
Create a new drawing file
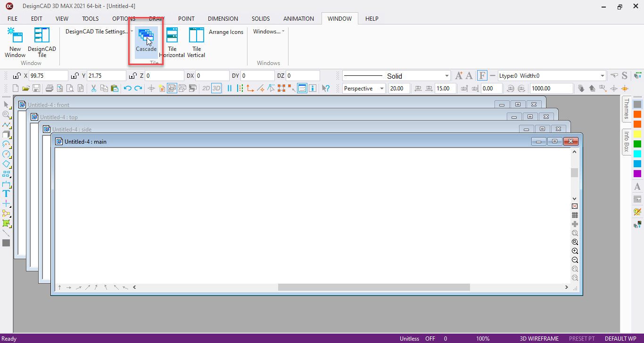[x=16, y=88]
